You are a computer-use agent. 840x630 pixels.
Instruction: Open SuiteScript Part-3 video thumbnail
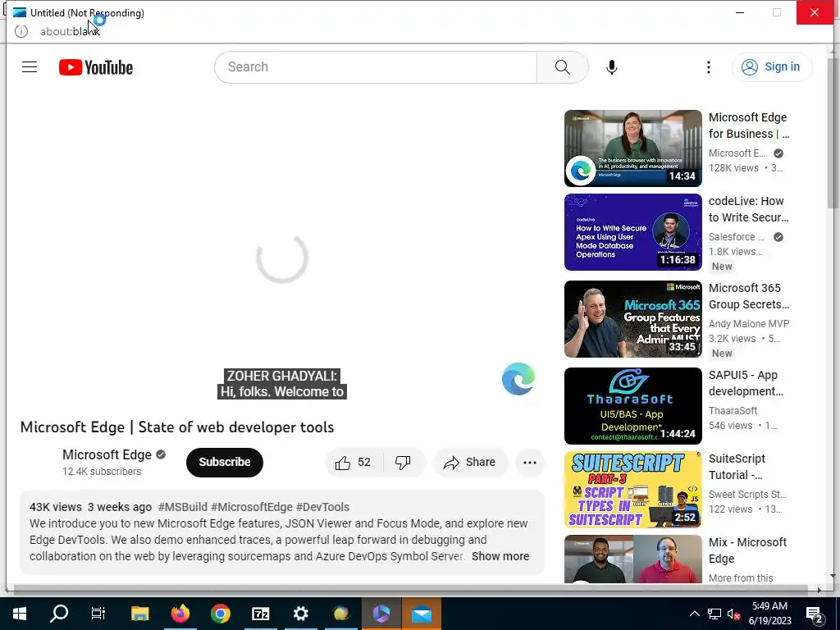click(x=632, y=489)
